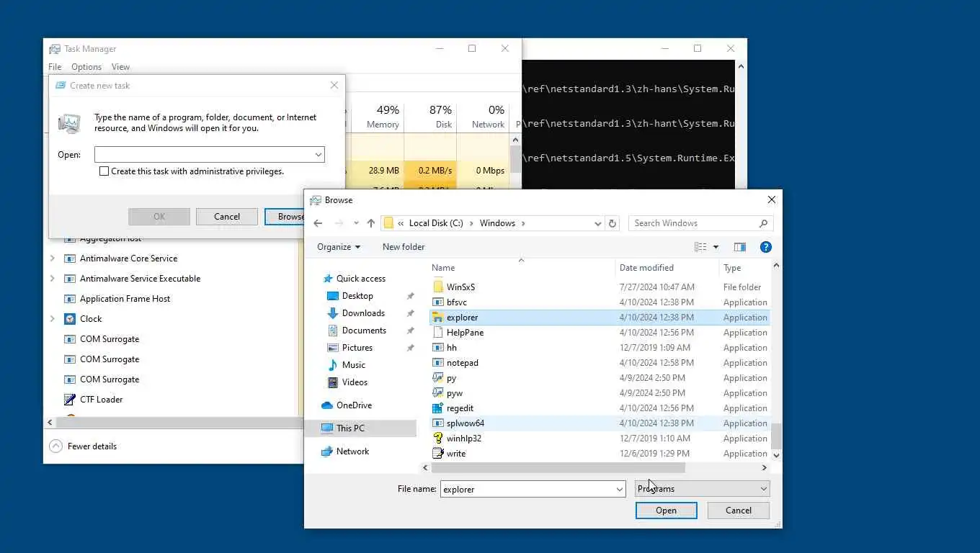Click the Clock process icon in Task Manager
This screenshot has width=980, height=553.
click(x=70, y=319)
